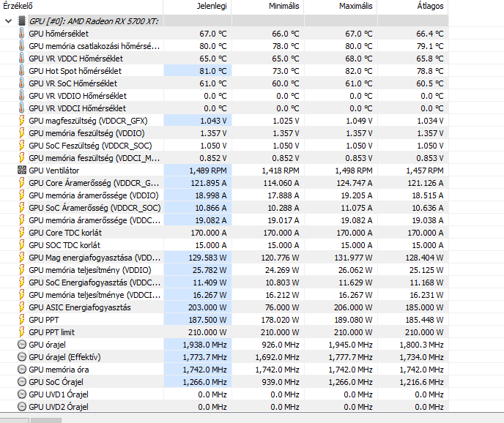The width and height of the screenshot is (504, 423).
Task: Collapse the GPU [#0] AMD Radeon group
Action: click(x=9, y=21)
